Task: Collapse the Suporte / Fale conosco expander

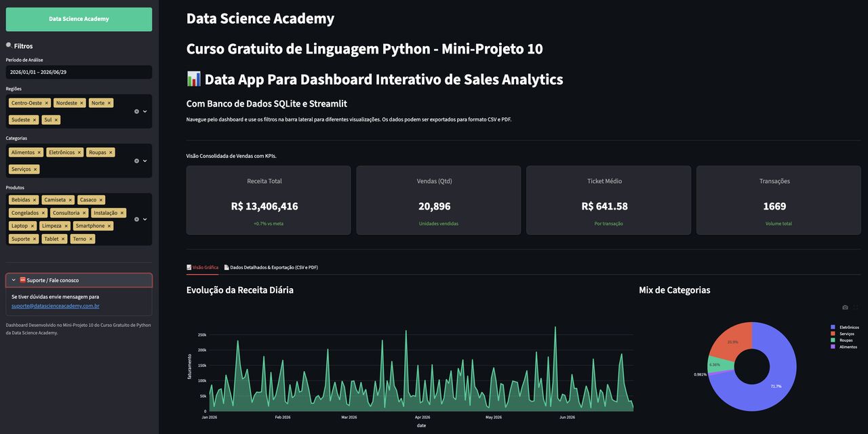Action: (79, 280)
